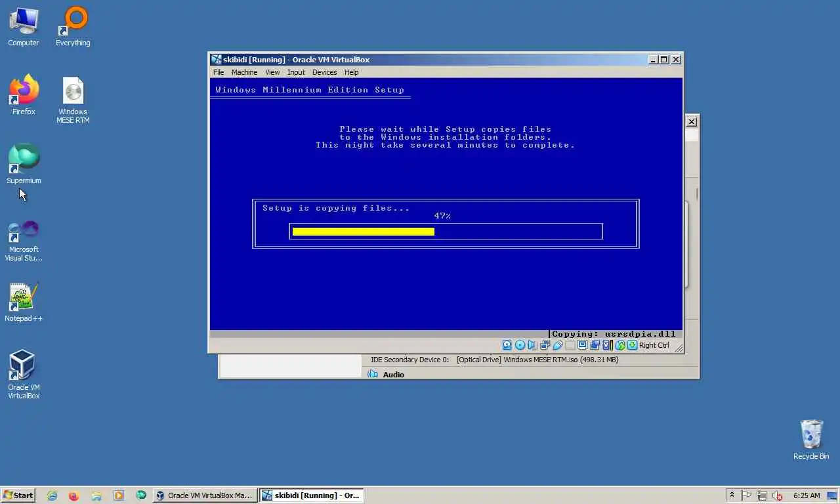Expand hidden tray icons chevron
Viewport: 840px width, 504px height.
(x=732, y=495)
